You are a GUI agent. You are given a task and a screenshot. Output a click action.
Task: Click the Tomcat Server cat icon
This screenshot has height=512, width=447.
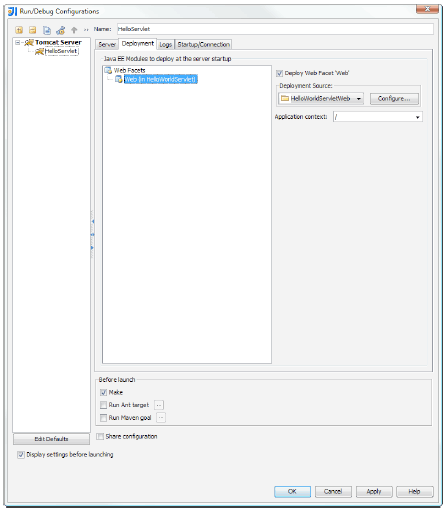(x=29, y=43)
